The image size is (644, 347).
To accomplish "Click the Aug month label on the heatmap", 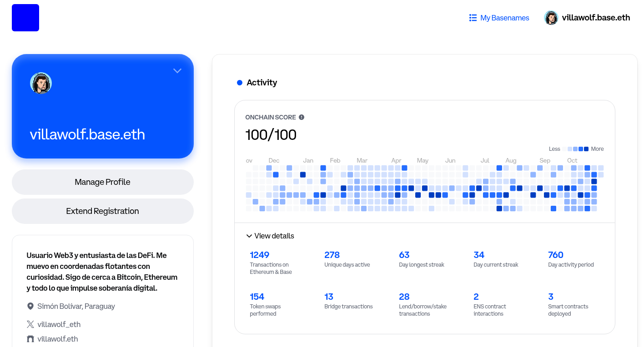I will 511,160.
